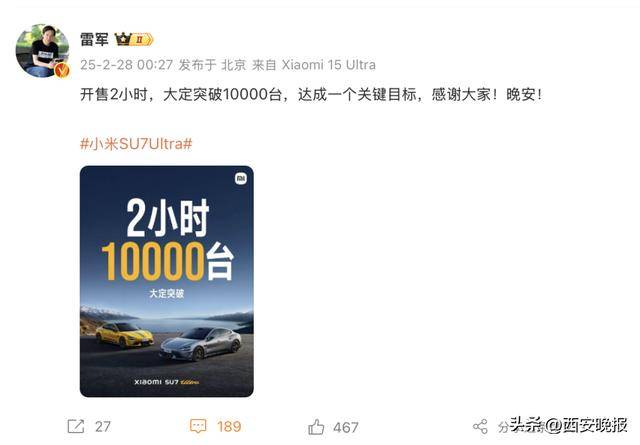Click the yellow 10000 number in poster
The image size is (640, 445).
click(153, 261)
